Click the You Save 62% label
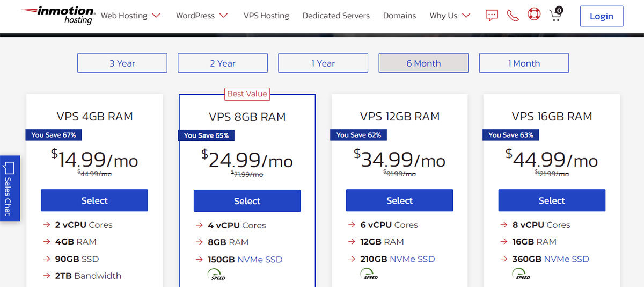Viewport: 644px width, 287px height. pos(358,134)
